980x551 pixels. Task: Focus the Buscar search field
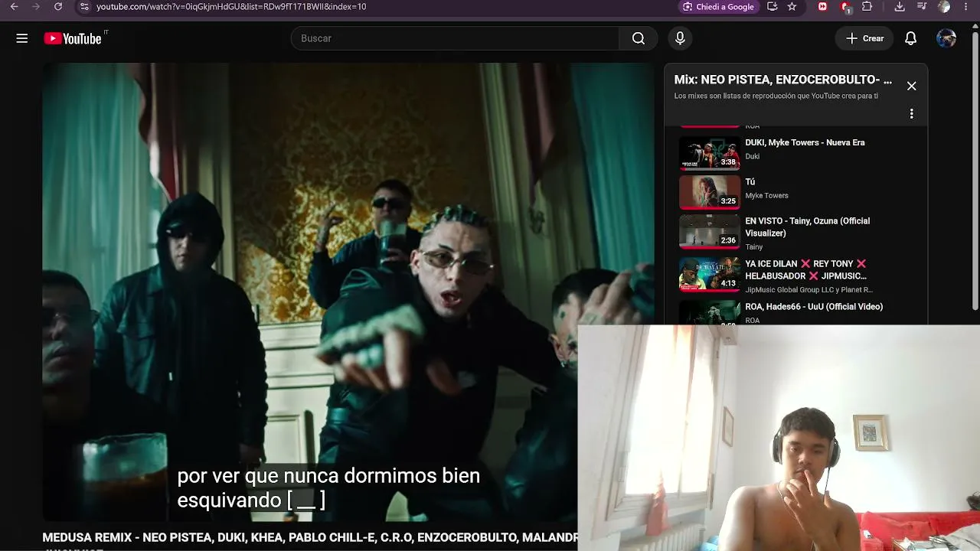[456, 38]
